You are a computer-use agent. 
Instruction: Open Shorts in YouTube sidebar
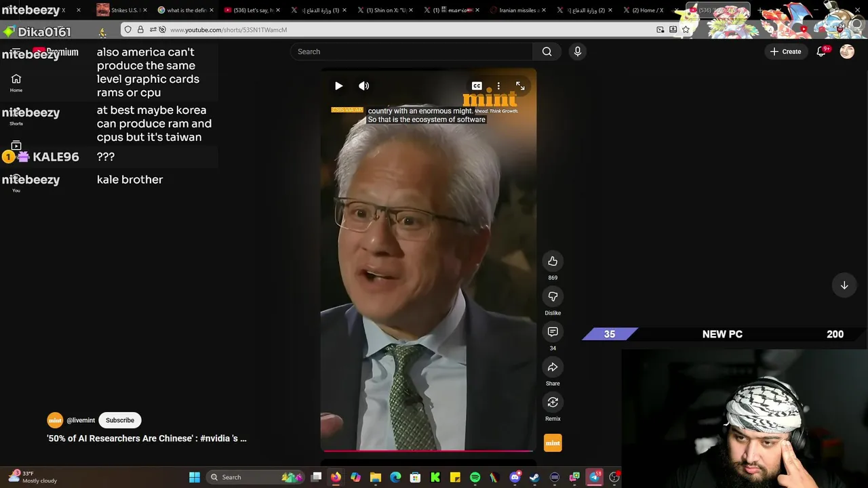point(16,117)
